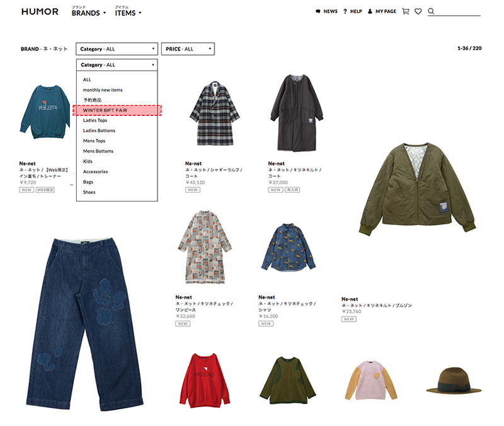This screenshot has height=426, width=504.
Task: Open the black quilted long coat image
Action: pyautogui.click(x=297, y=113)
